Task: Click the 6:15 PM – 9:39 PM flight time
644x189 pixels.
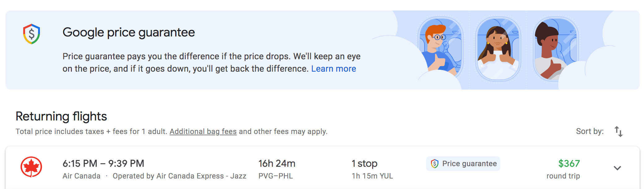Action: pyautogui.click(x=103, y=163)
